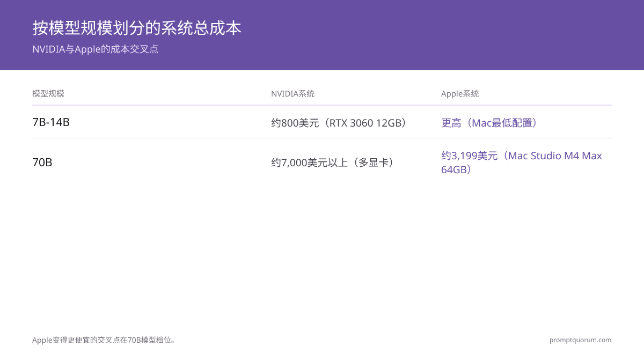Click the 'Apple系统' column header

(x=460, y=94)
